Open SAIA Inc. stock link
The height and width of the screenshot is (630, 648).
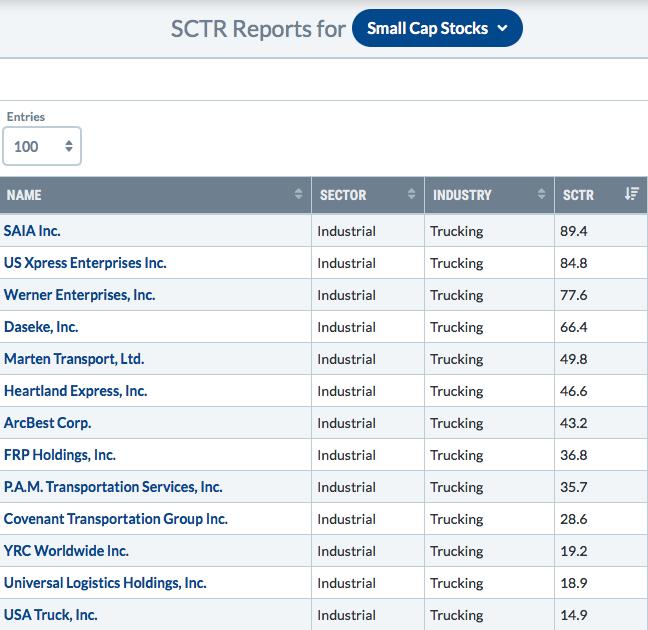pyautogui.click(x=32, y=231)
